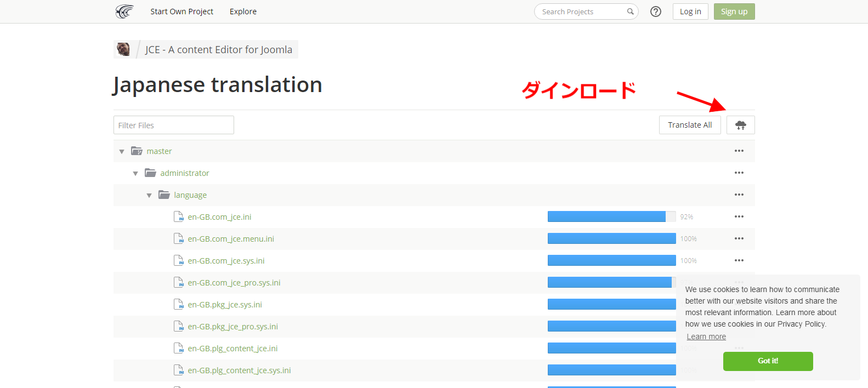This screenshot has height=388, width=868.
Task: Follow the Learn more cookie link
Action: [x=706, y=336]
